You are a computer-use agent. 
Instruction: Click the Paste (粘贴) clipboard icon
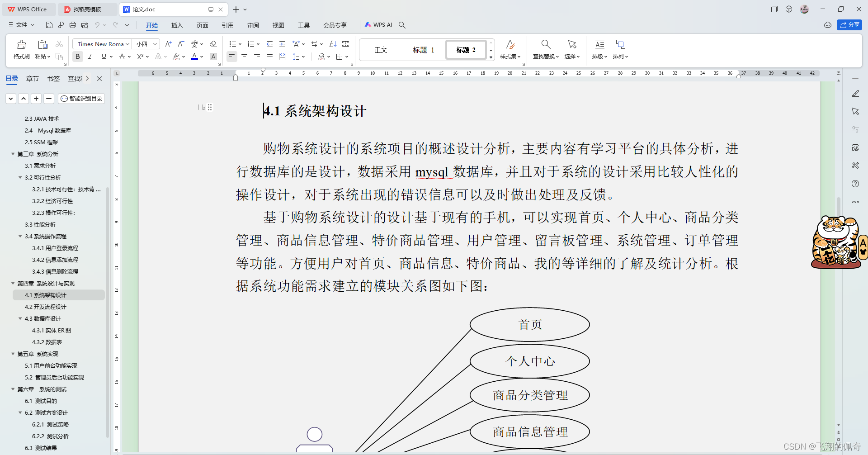tap(42, 44)
